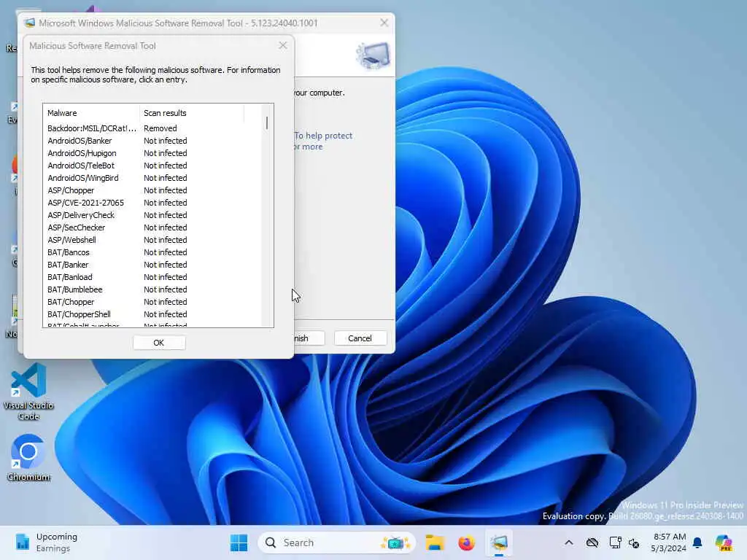Close the Microsoft Windows Malicious Software Removal Tool window

click(384, 23)
